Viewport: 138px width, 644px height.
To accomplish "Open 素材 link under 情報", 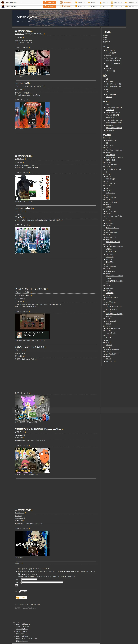I will click(x=107, y=79).
